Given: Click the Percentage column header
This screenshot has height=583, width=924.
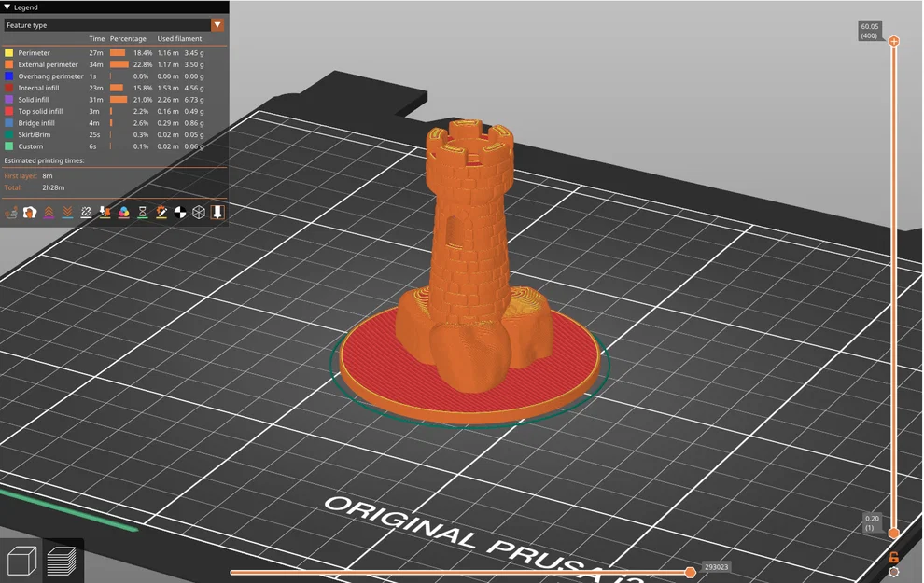Looking at the screenshot, I should click(128, 39).
